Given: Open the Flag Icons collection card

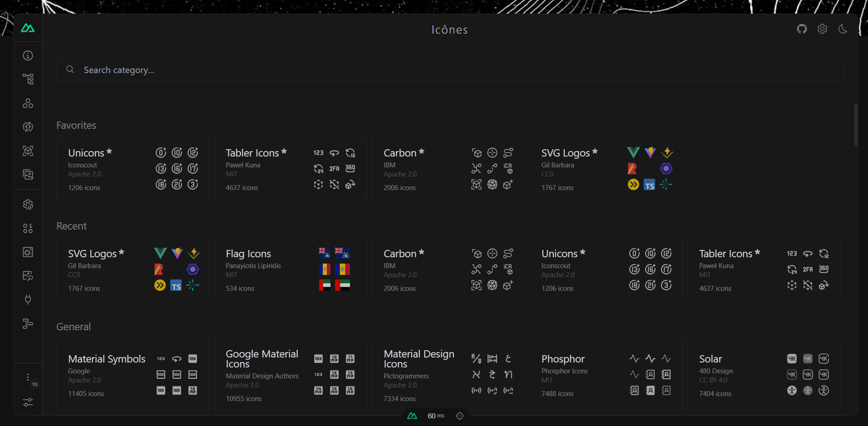Looking at the screenshot, I should click(291, 269).
